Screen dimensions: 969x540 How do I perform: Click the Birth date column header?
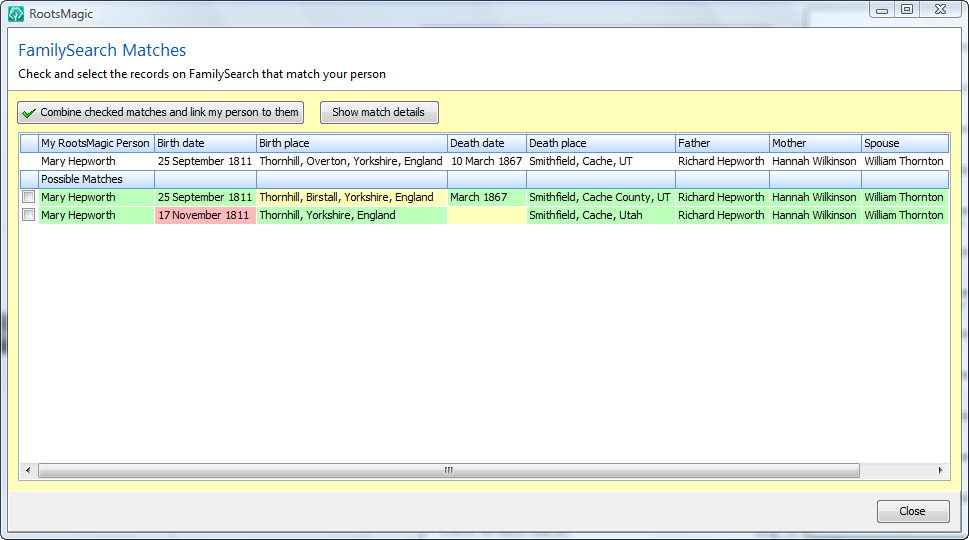(x=205, y=143)
